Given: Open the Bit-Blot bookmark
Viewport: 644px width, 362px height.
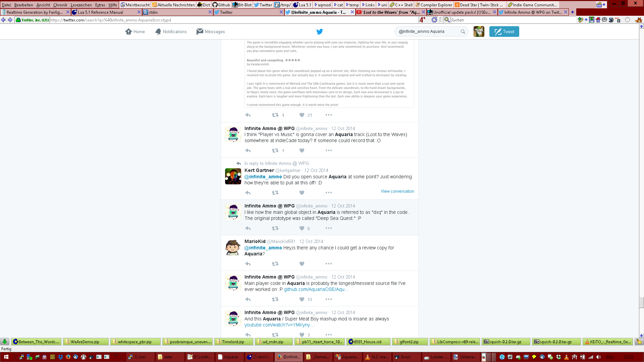Looking at the screenshot, I should 242,5.
